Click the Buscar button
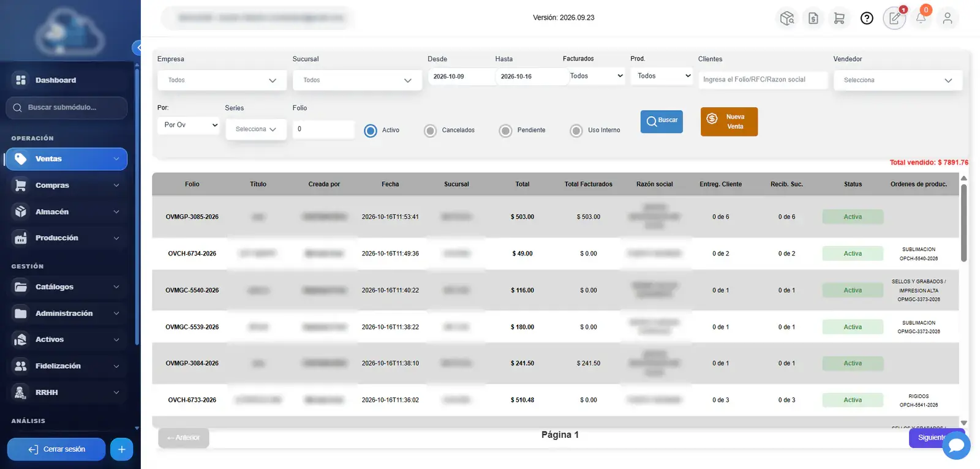 tap(661, 121)
